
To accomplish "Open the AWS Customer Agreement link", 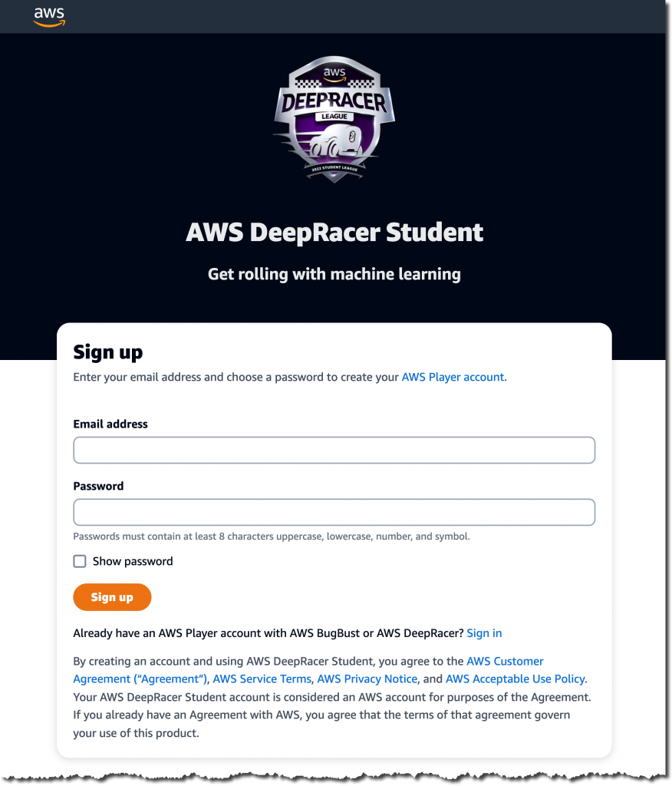I will click(x=506, y=661).
